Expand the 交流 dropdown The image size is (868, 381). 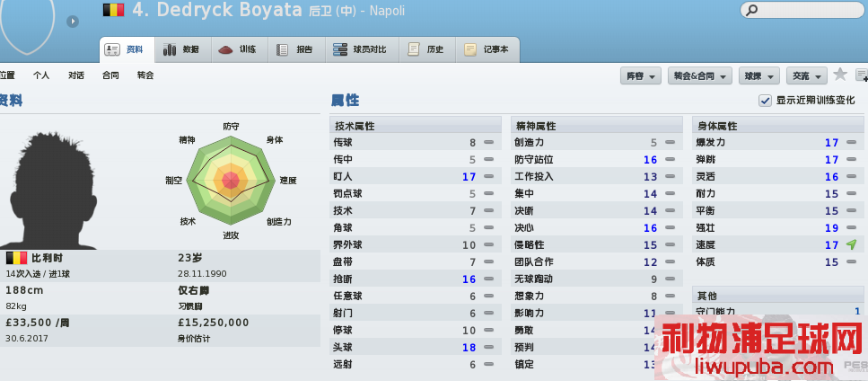(807, 75)
